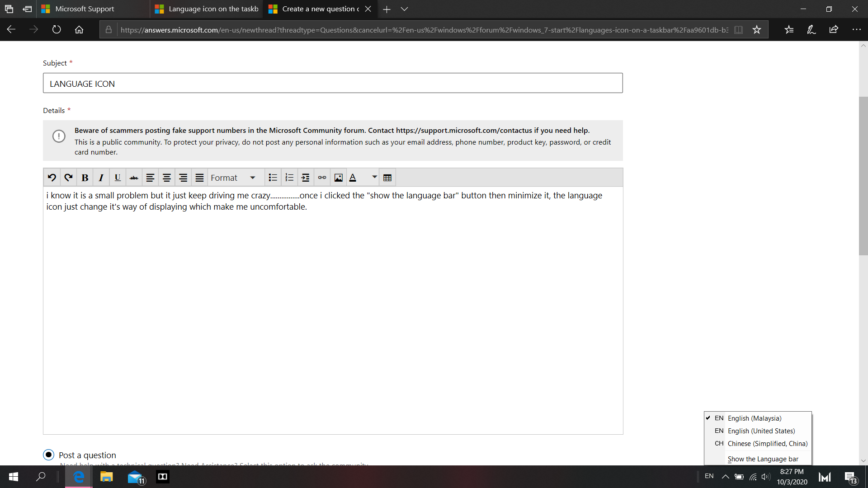
Task: Select English (Malaysia) checked language
Action: click(x=754, y=418)
